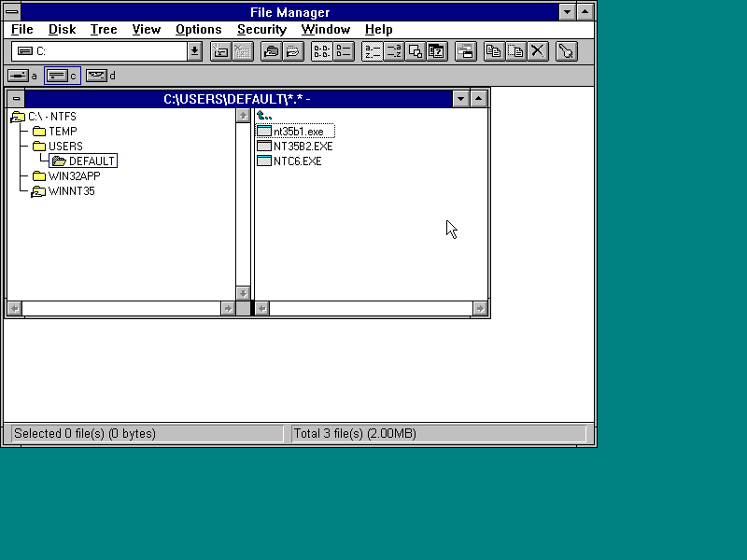Click the Move files toolbar icon

tap(516, 51)
